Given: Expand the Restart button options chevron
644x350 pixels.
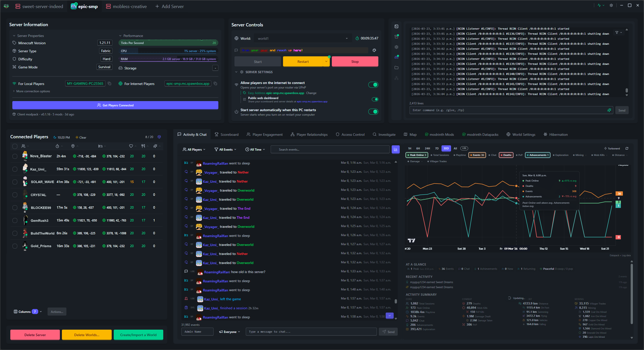Looking at the screenshot, I should (x=326, y=61).
